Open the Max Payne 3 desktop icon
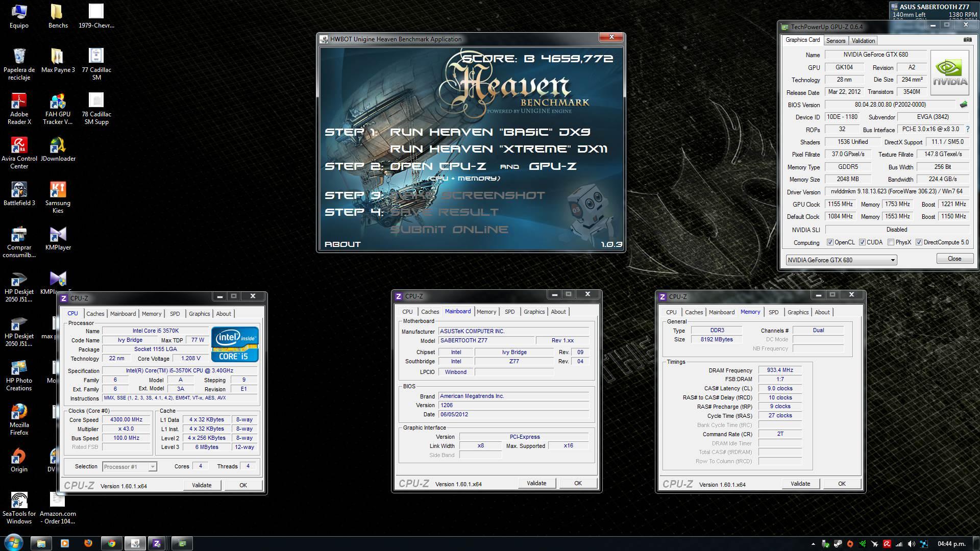Image resolution: width=980 pixels, height=551 pixels. [x=58, y=61]
